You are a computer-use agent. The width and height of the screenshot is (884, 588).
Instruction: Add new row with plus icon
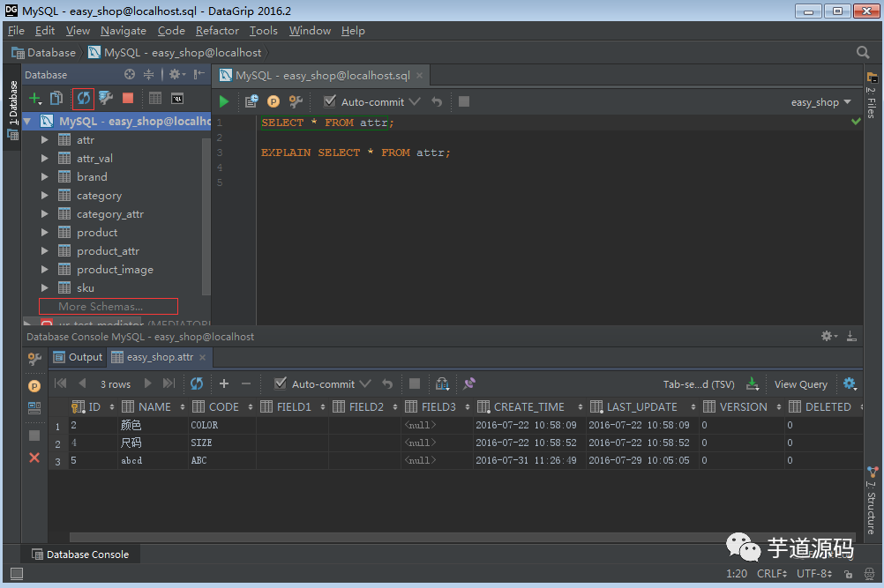tap(224, 383)
